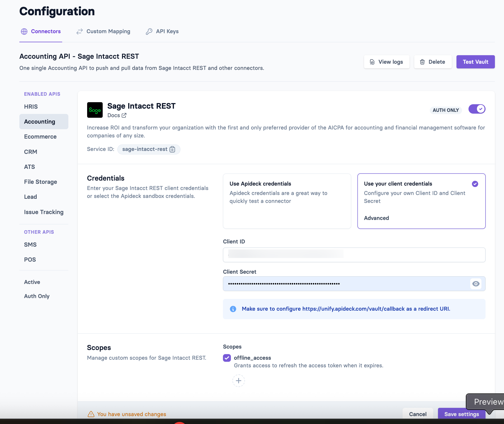
Task: Switch to the Custom Mapping tab
Action: (108, 31)
